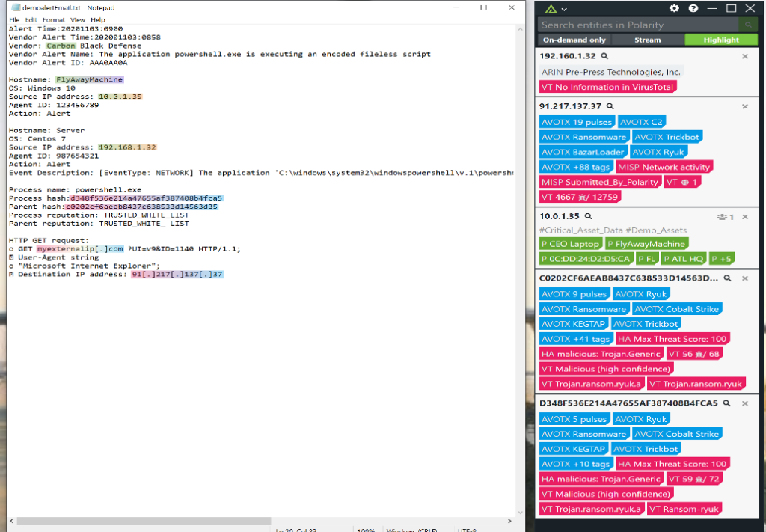Enable Stream mode in Polarity

click(x=647, y=40)
